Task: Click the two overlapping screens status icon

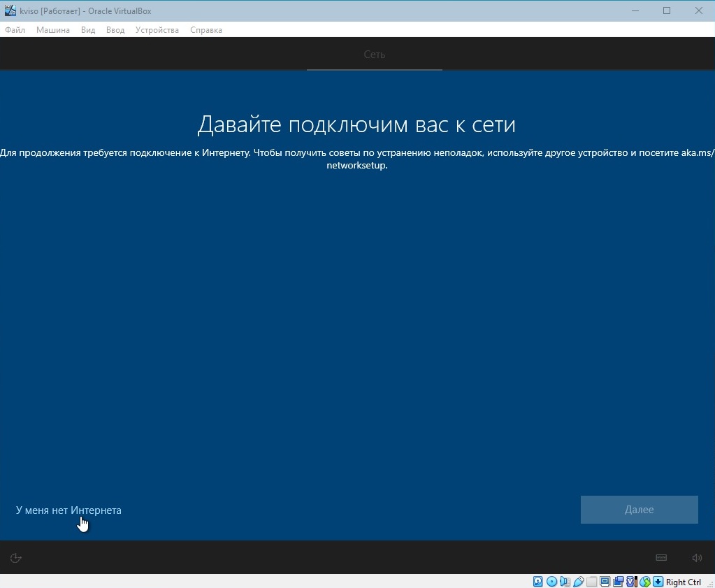Action: 618,582
